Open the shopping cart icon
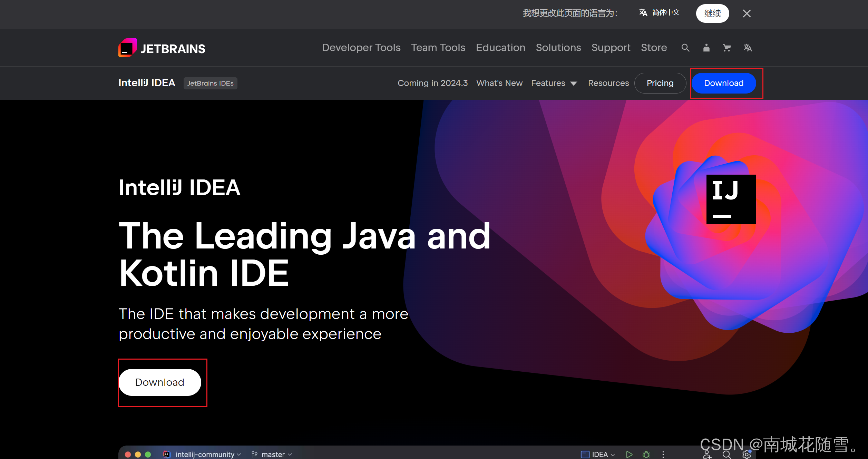Viewport: 868px width, 459px height. tap(727, 48)
